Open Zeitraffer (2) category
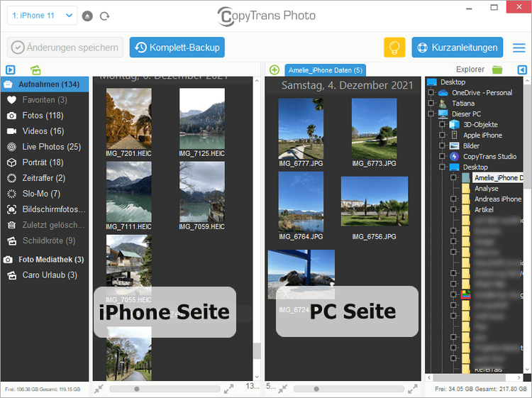 [x=45, y=178]
